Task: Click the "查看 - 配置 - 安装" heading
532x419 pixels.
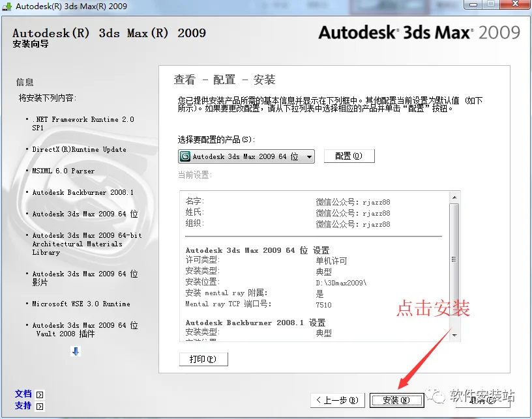Action: (225, 79)
